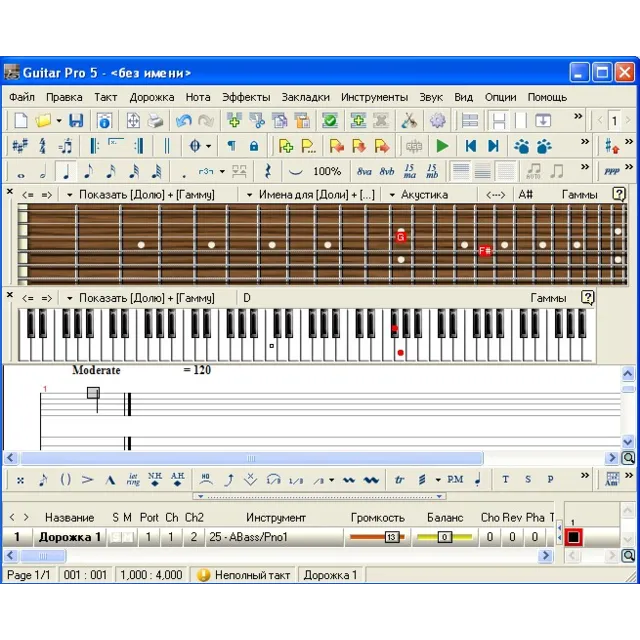Open score information icon
Screen dimensions: 640x640
[104, 121]
